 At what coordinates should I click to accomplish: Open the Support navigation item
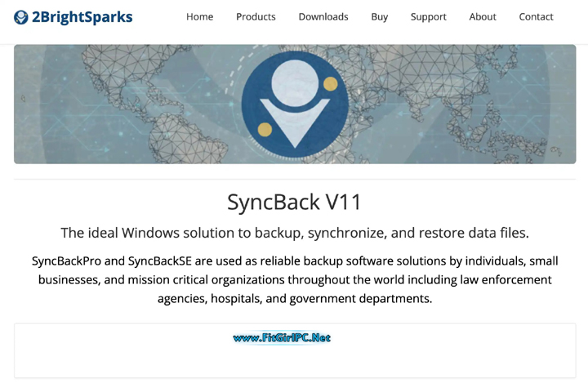(428, 17)
